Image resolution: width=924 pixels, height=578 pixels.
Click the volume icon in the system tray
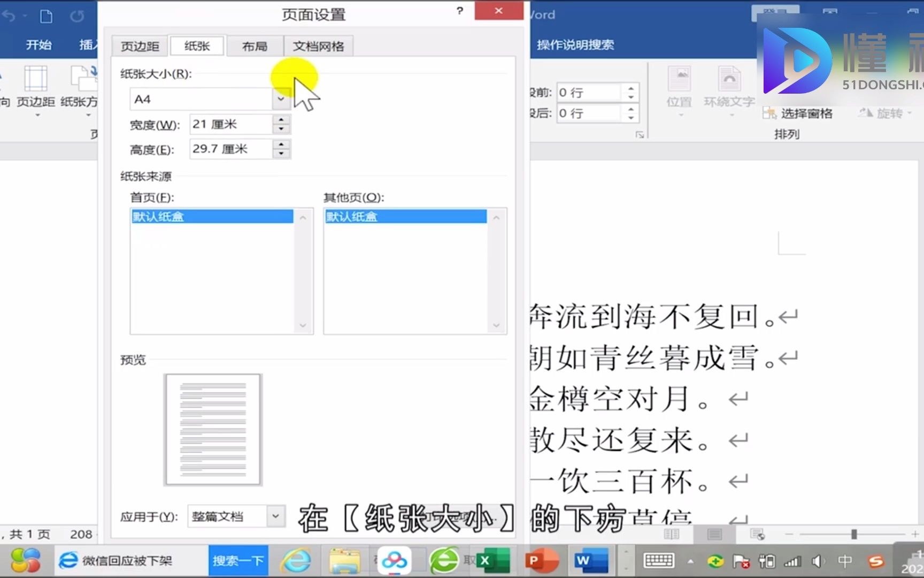[818, 560]
